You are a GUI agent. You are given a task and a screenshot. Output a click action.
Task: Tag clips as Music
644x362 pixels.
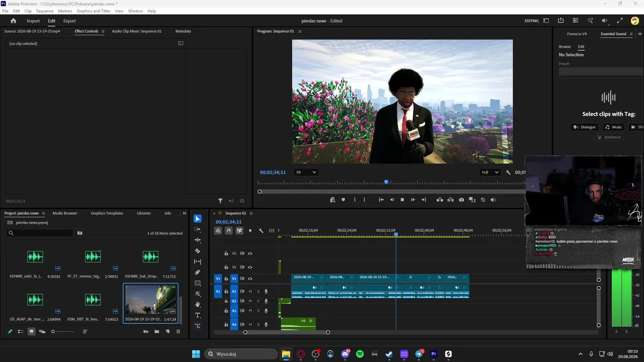tap(614, 127)
